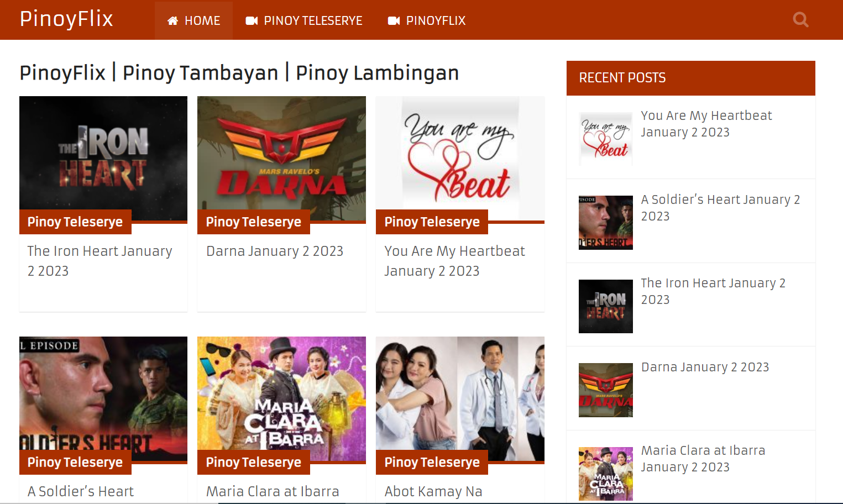Open The Iron Heart poster thumbnail
This screenshot has width=843, height=504.
103,155
